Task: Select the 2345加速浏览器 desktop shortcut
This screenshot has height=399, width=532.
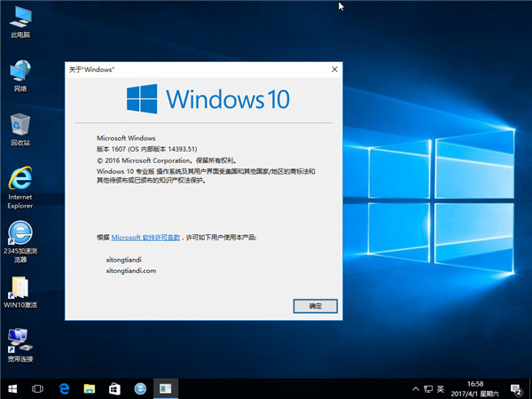Action: pyautogui.click(x=20, y=242)
